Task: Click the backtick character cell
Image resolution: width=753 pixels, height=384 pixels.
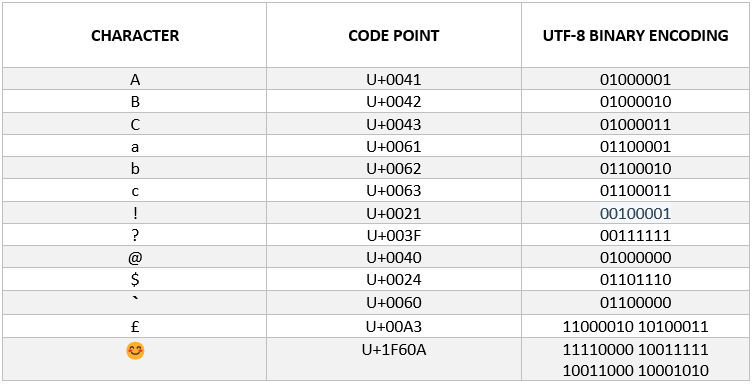Action: tap(135, 302)
